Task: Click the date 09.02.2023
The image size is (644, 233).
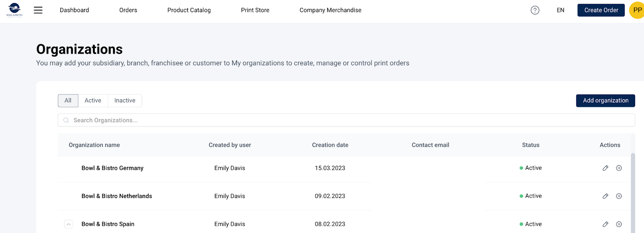Action: point(330,196)
